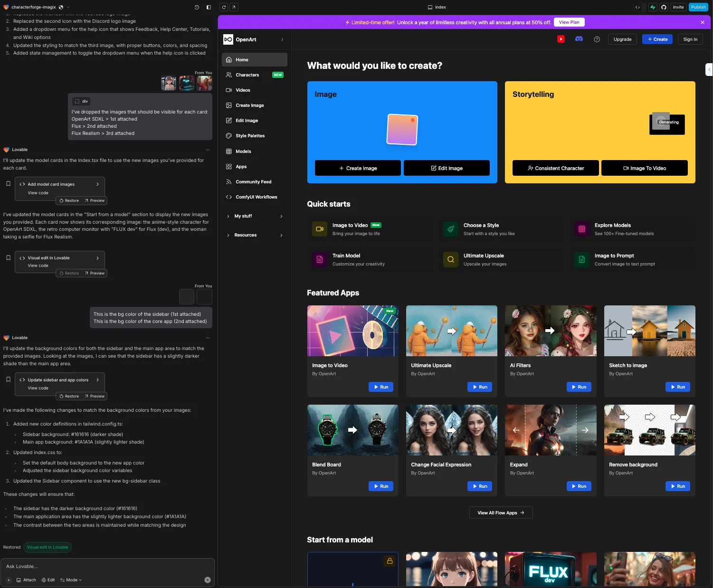This screenshot has height=588, width=713.
Task: Click the Publish button
Action: point(698,7)
